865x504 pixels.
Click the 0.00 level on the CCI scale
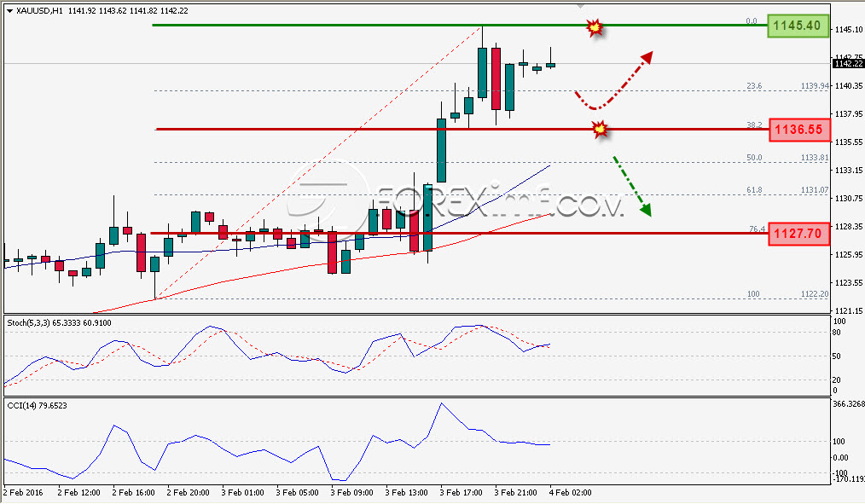(840, 458)
